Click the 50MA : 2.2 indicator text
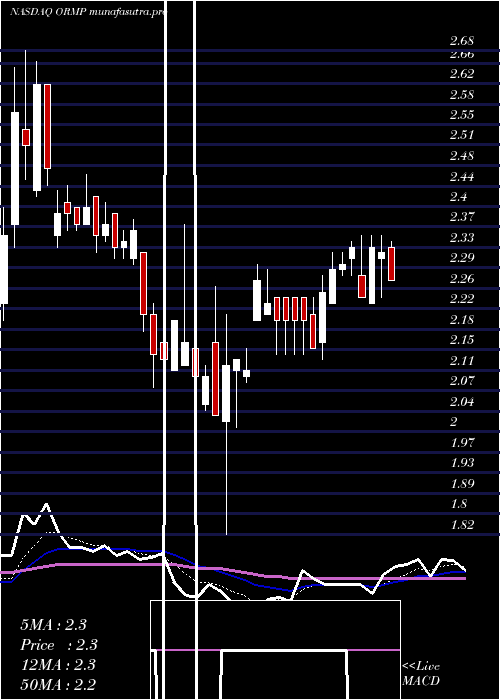Image resolution: width=500 pixels, height=700 pixels. coord(58,685)
